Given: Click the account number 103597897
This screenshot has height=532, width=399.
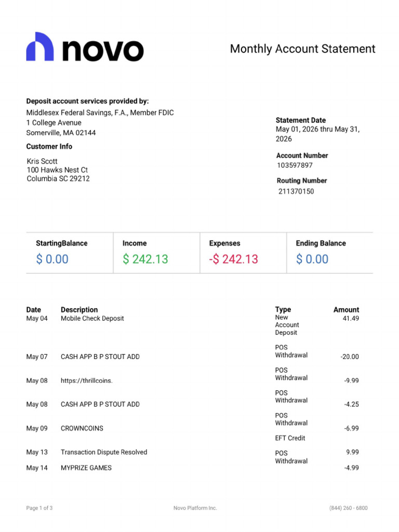Looking at the screenshot, I should point(295,165).
